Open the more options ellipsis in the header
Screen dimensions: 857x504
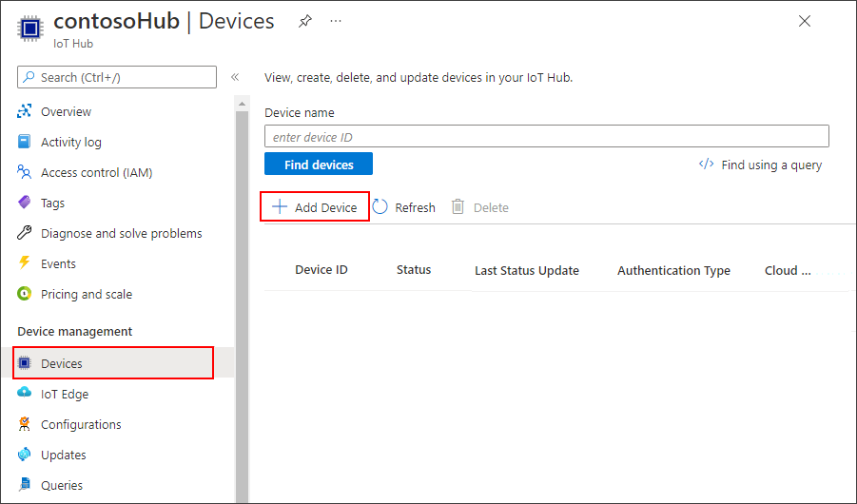coord(336,21)
